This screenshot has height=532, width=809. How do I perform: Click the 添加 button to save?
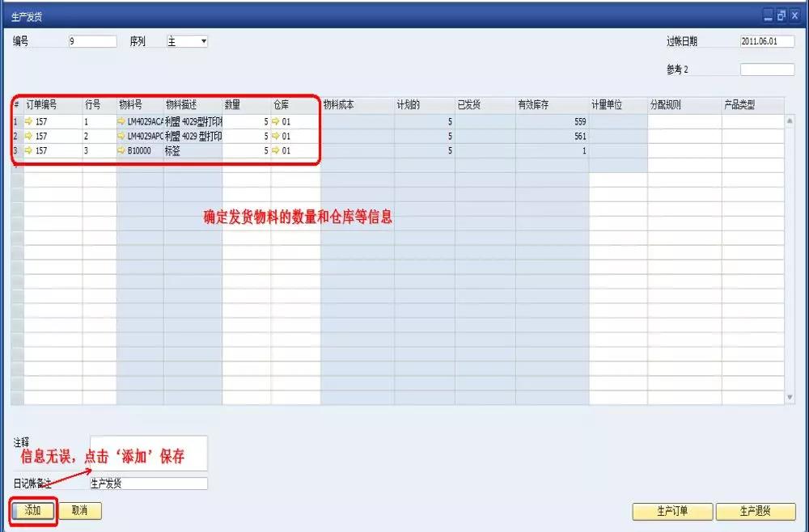click(33, 511)
